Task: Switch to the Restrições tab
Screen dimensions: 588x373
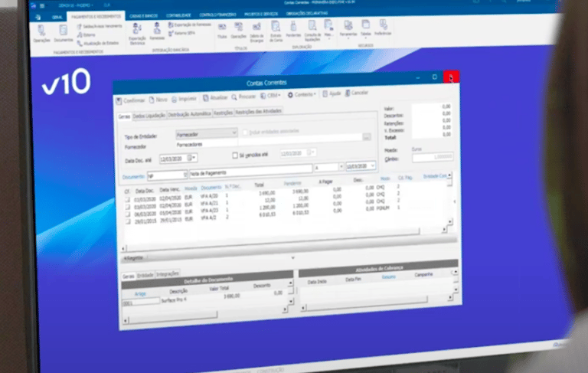Action: pos(223,113)
